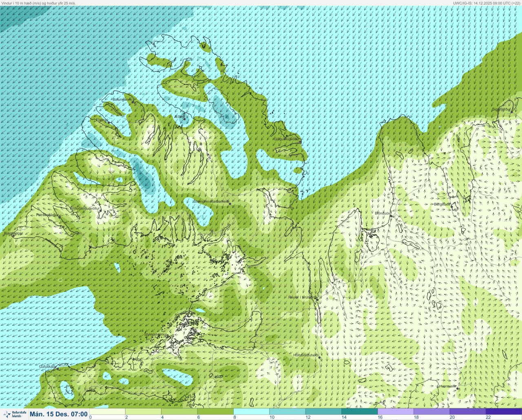Image resolution: width=522 pixels, height=420 pixels.
Task: Click the Æðey station label
Action: (x=179, y=117)
